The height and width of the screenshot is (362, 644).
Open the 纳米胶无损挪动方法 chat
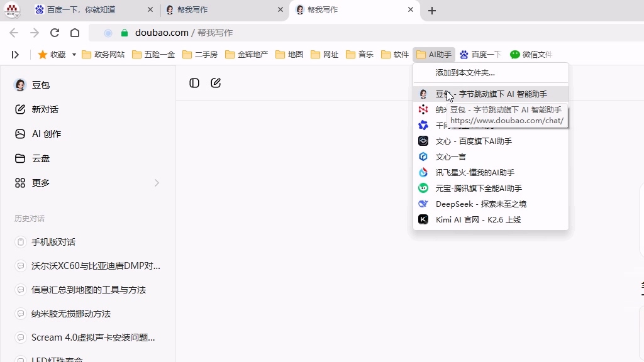tap(87, 314)
